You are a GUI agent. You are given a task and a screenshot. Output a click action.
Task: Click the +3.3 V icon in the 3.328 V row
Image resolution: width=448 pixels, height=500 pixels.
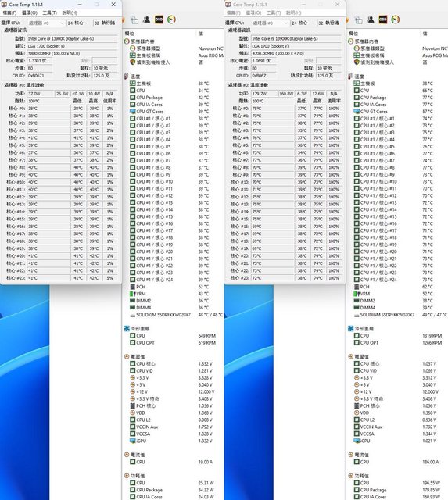pos(133,377)
